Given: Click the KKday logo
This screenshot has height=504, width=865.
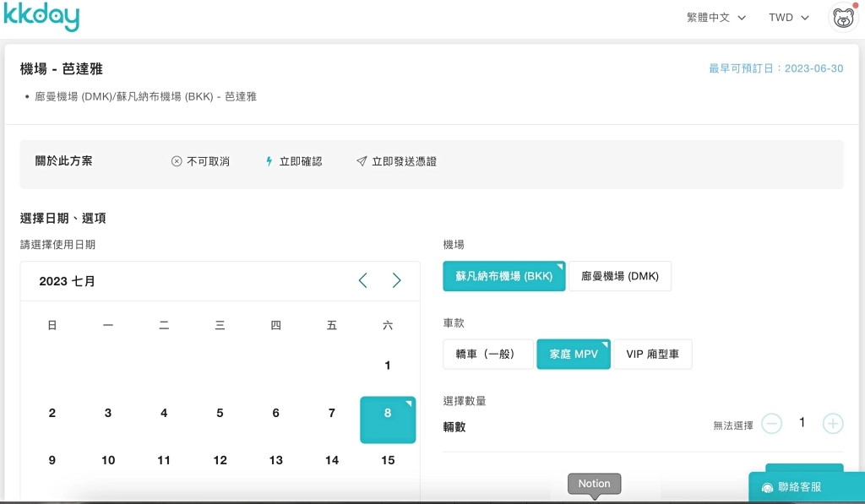Looking at the screenshot, I should tap(41, 17).
